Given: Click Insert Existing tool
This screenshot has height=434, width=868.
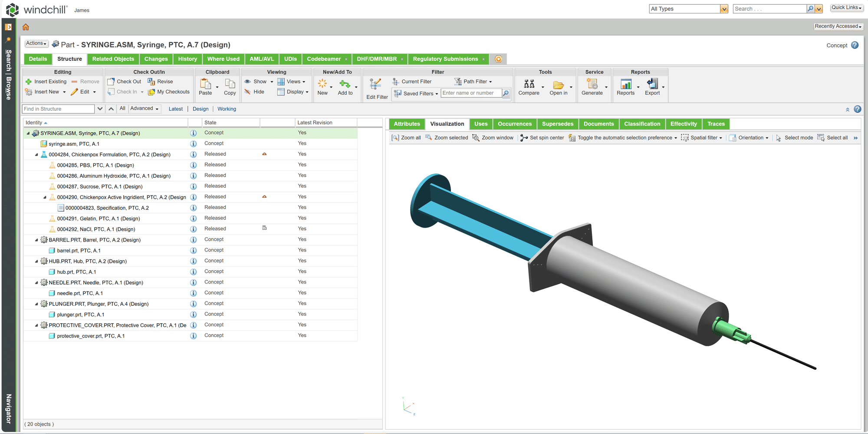Looking at the screenshot, I should (46, 82).
